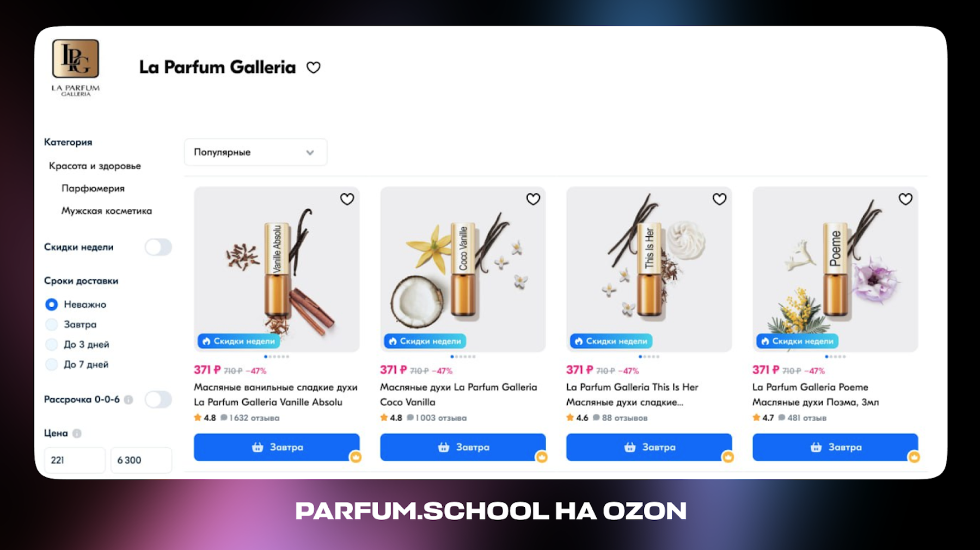
Task: Add Poeme perfume to cart Завтра button
Action: (835, 447)
